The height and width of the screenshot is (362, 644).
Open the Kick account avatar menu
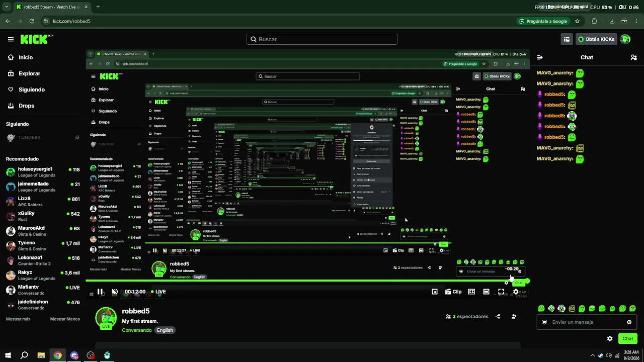click(x=625, y=39)
